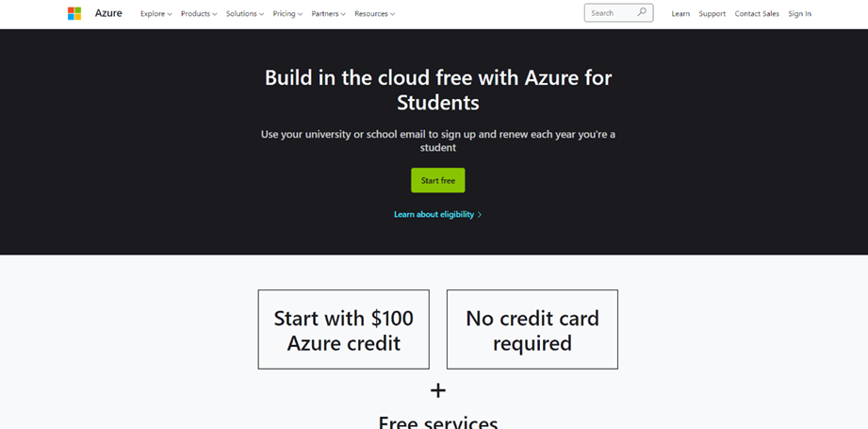Screen dimensions: 868x429
Task: Open the Explore dropdown menu
Action: tap(156, 14)
